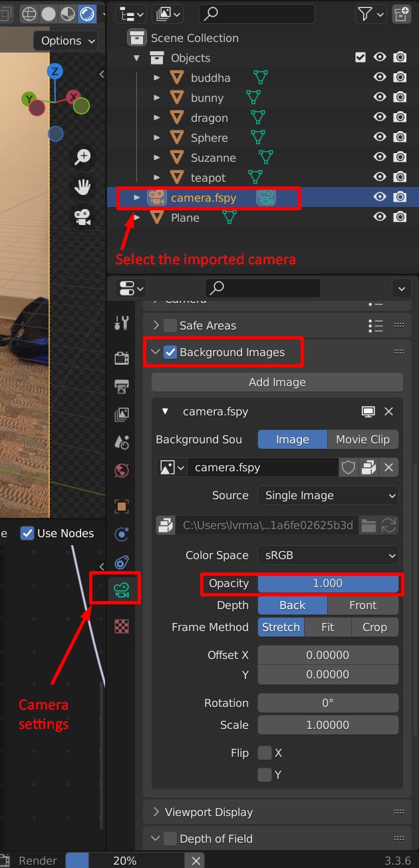
Task: Open the Physics properties tab
Action: point(122,534)
